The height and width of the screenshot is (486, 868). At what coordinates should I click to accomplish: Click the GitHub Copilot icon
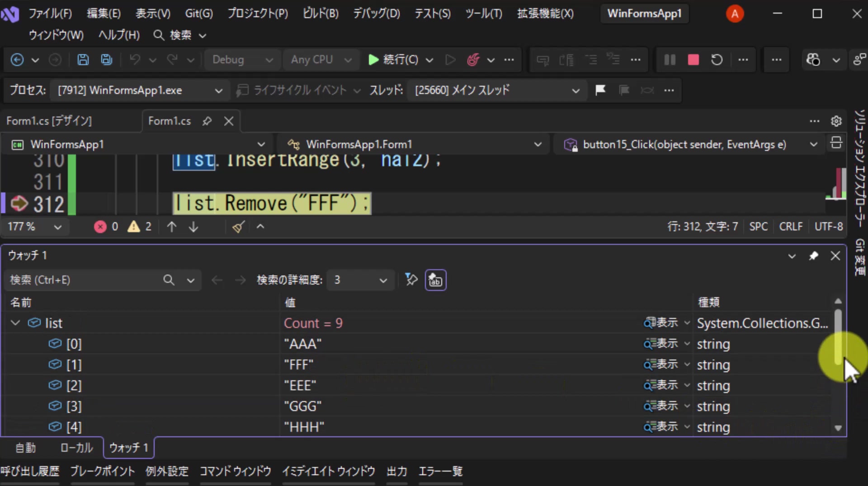pyautogui.click(x=813, y=60)
